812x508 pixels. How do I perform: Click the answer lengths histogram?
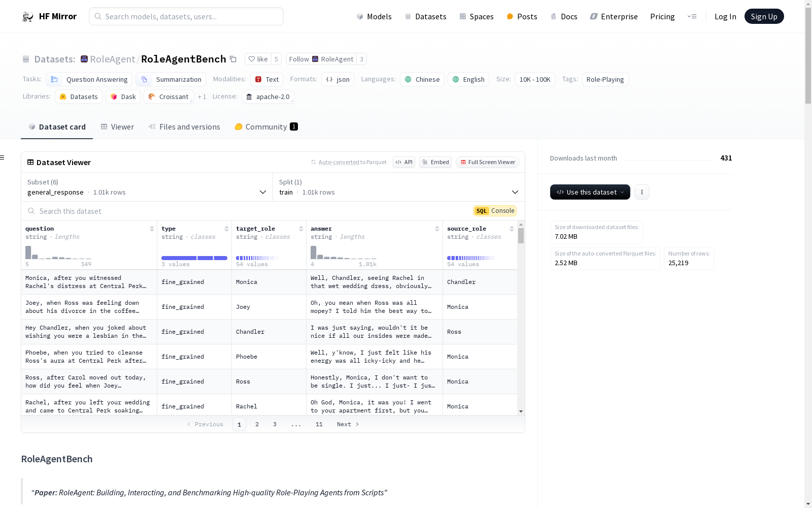click(x=344, y=252)
